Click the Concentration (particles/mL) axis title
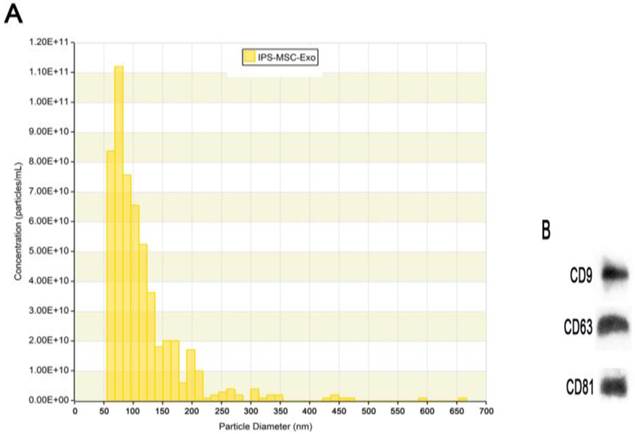 (x=17, y=220)
